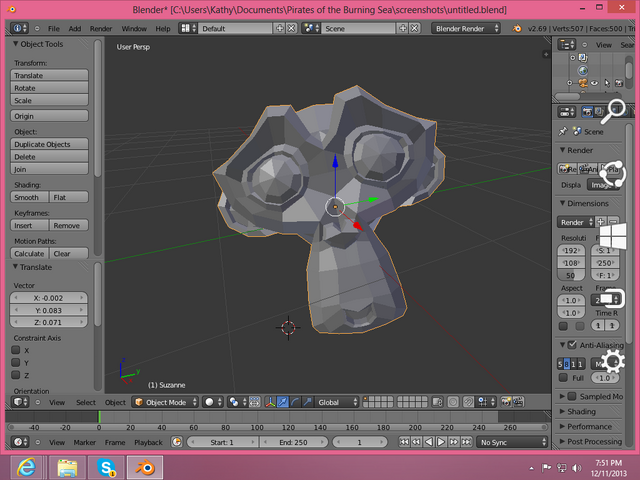Image resolution: width=640 pixels, height=480 pixels.
Task: Open the Render presets dropdown
Action: point(576,222)
